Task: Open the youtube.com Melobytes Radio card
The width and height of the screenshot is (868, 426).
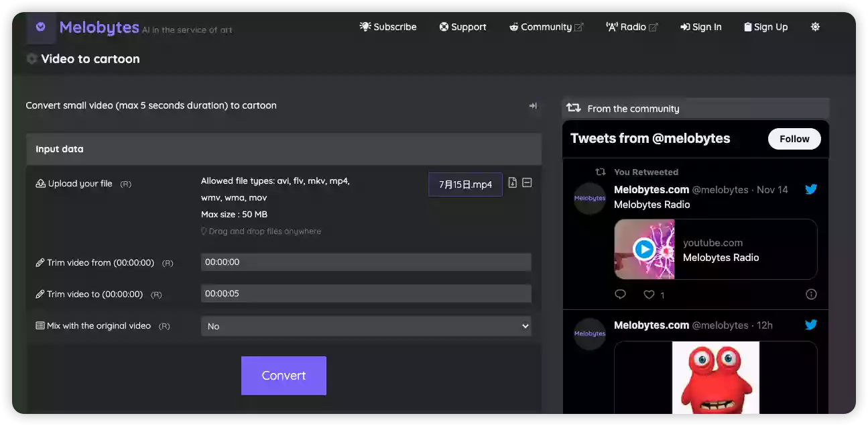Action: [x=716, y=250]
